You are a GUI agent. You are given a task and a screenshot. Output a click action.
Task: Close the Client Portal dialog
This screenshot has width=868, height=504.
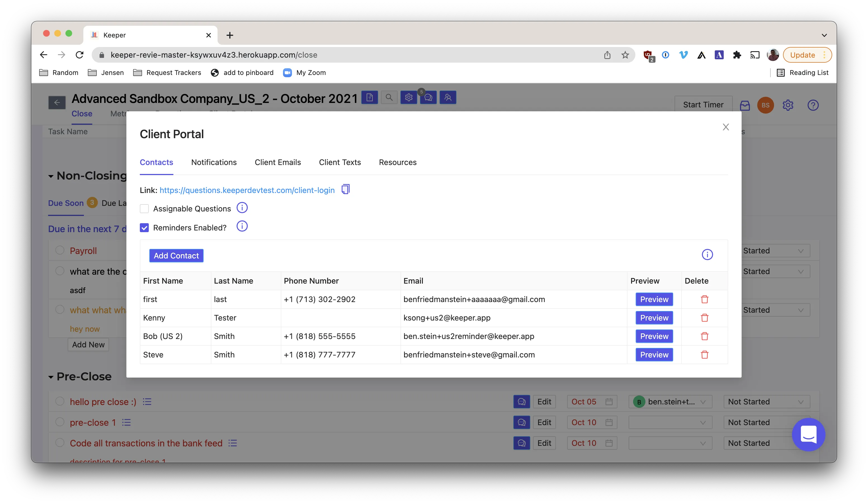coord(726,127)
